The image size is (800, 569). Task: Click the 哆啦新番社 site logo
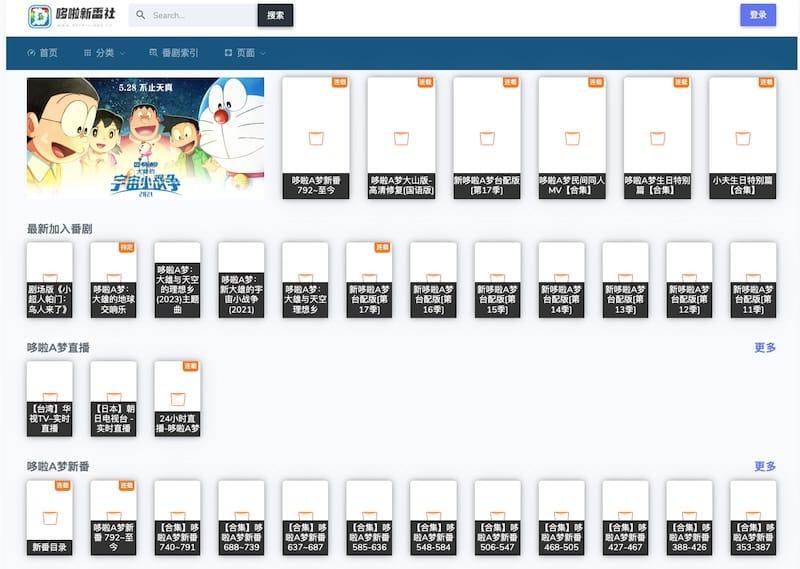(72, 16)
